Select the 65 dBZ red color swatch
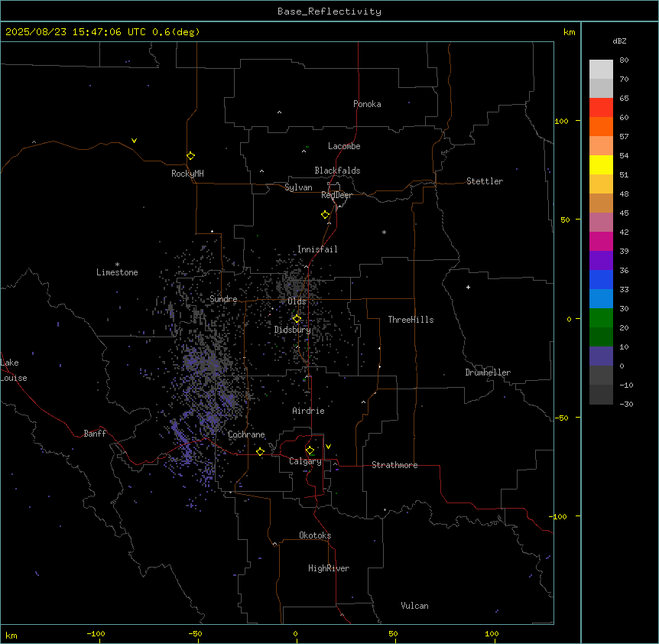 (x=601, y=107)
